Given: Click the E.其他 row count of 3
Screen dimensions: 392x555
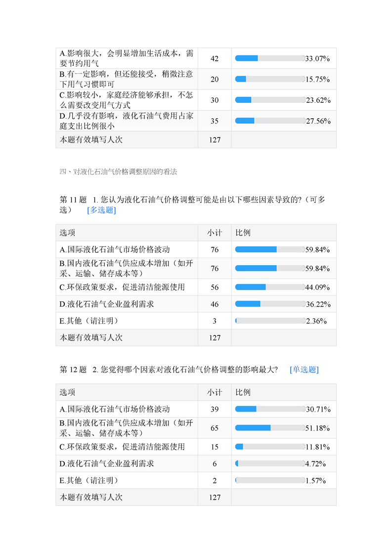Looking at the screenshot, I should [x=215, y=321].
